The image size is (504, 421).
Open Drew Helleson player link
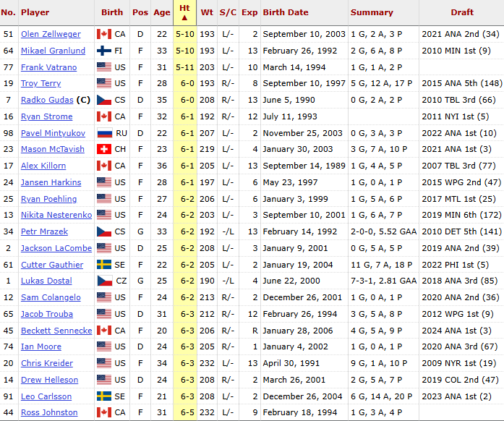(x=49, y=380)
